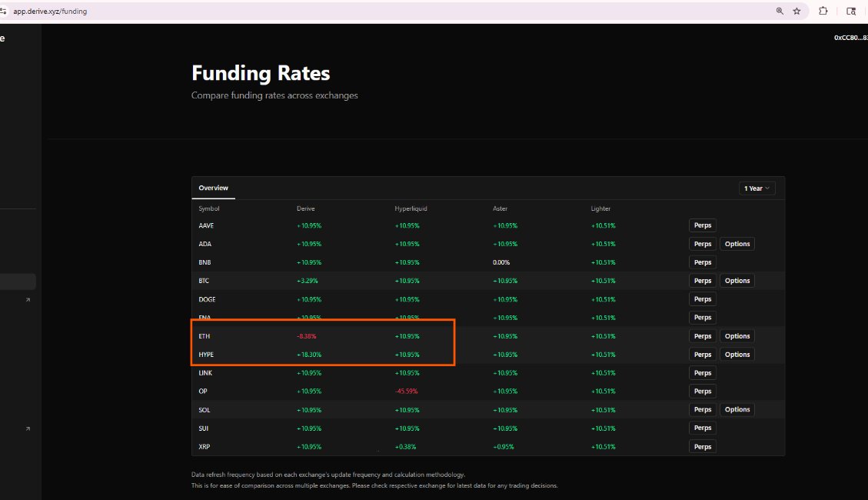The image size is (868, 500).
Task: Click the highlighted sidebar navigation item
Action: (x=18, y=282)
